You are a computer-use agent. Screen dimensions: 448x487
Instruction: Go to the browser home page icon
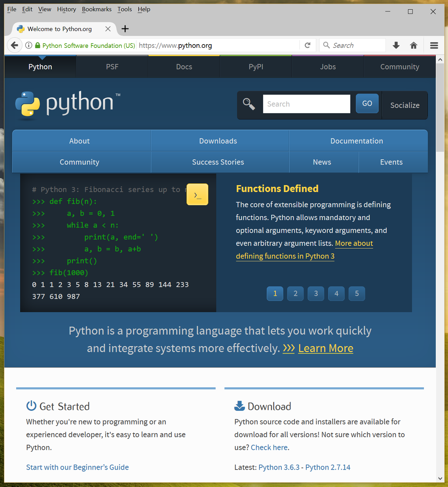[413, 46]
